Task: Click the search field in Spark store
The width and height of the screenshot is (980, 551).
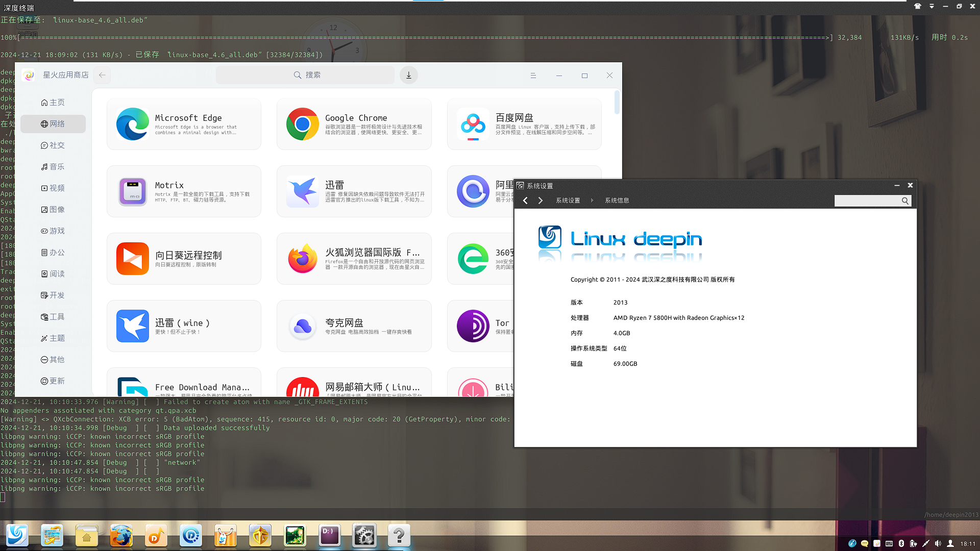Action: pyautogui.click(x=305, y=75)
